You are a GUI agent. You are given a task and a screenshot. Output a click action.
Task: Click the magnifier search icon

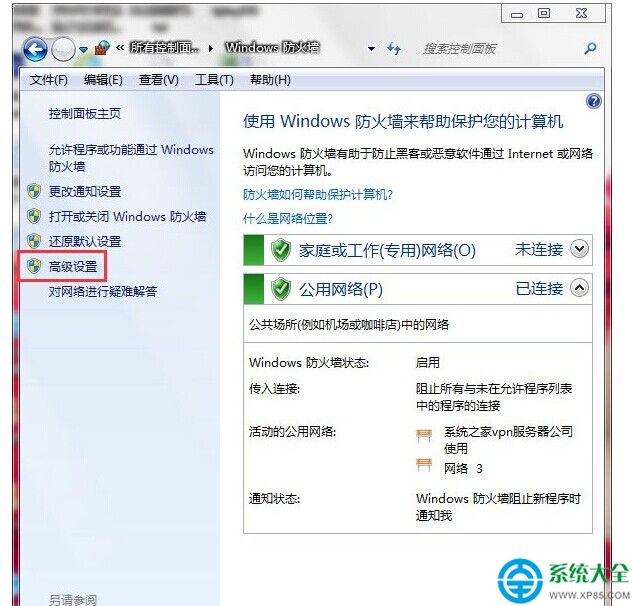click(x=590, y=49)
